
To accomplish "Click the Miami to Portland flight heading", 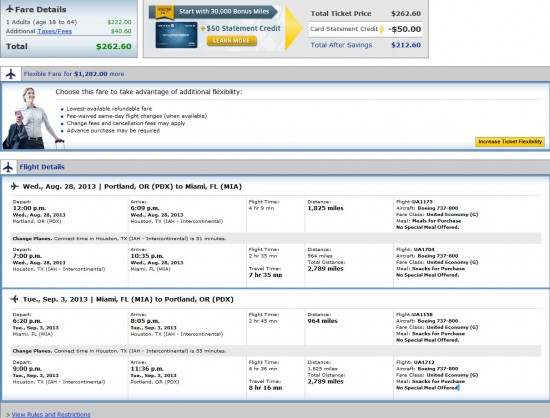I will (128, 299).
